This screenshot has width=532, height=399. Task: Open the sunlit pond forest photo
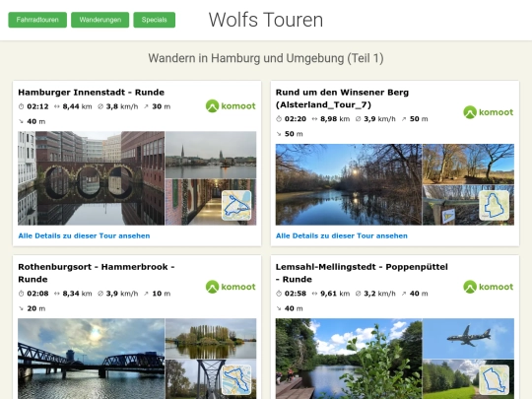point(349,184)
